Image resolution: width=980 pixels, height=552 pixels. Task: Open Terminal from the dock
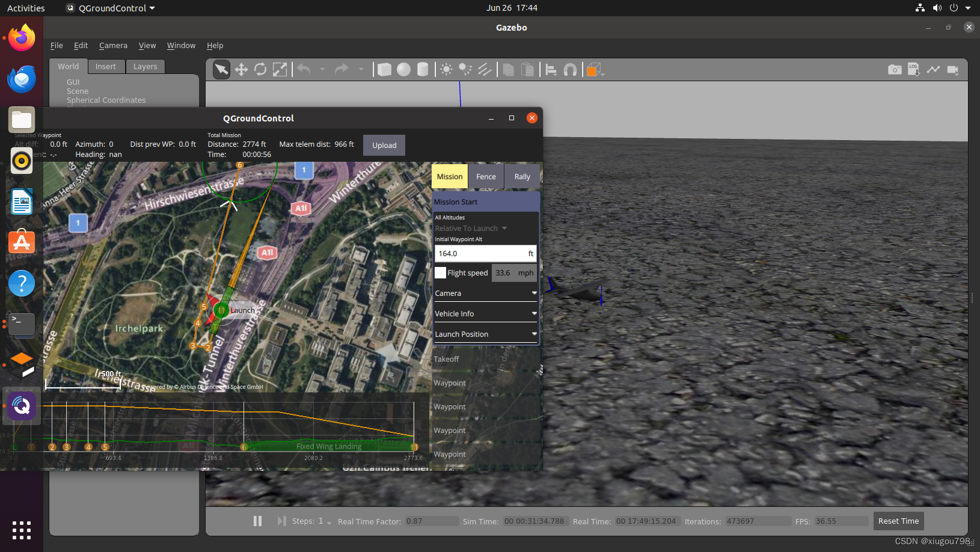click(x=22, y=324)
